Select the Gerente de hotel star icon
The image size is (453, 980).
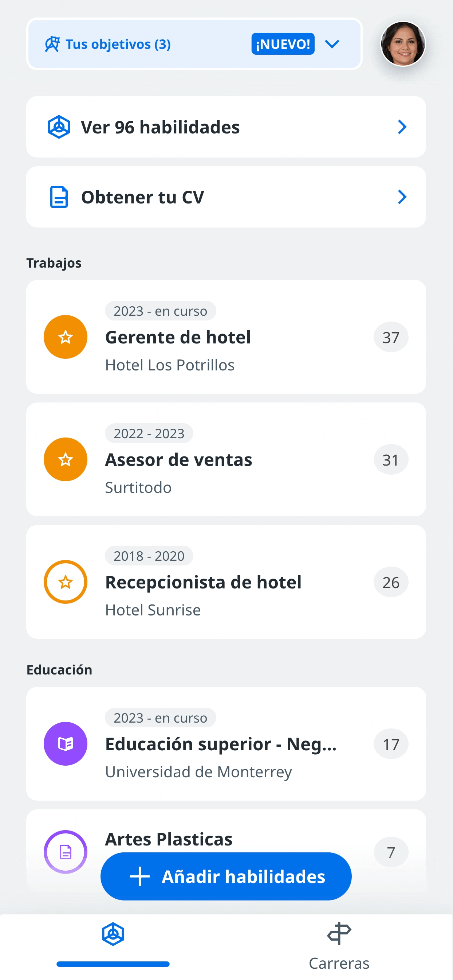tap(66, 337)
